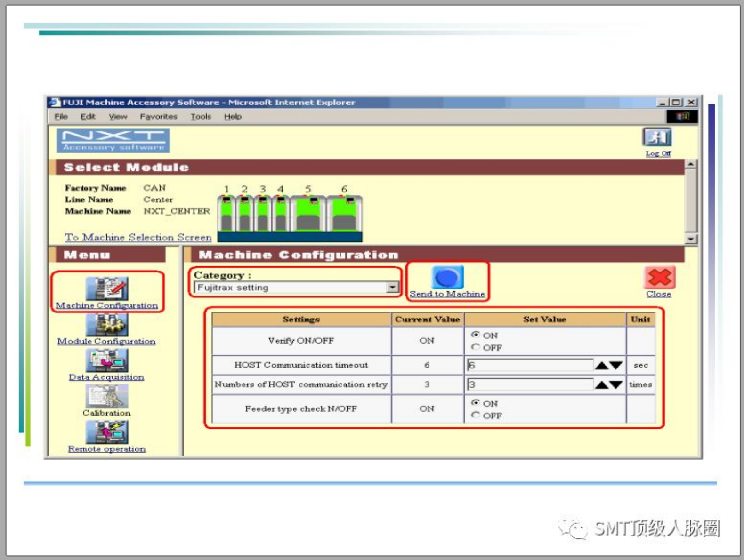Click the Select Module scrollbar up arrow
Image resolution: width=744 pixels, height=560 pixels.
[x=690, y=164]
